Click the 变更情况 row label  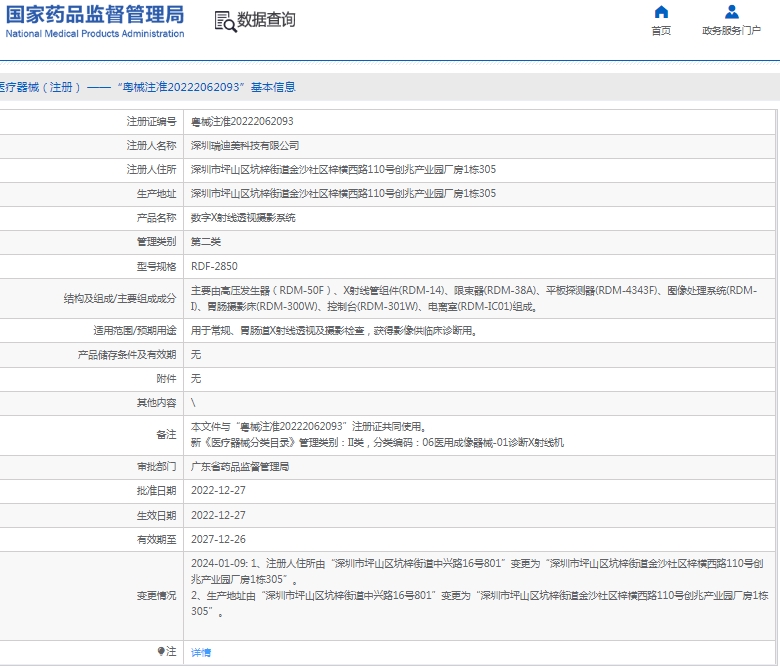point(157,595)
